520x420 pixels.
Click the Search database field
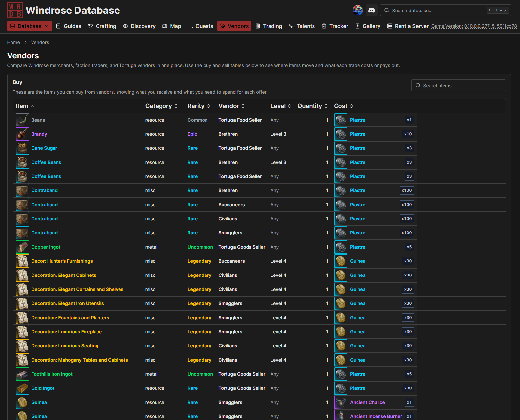tap(445, 10)
